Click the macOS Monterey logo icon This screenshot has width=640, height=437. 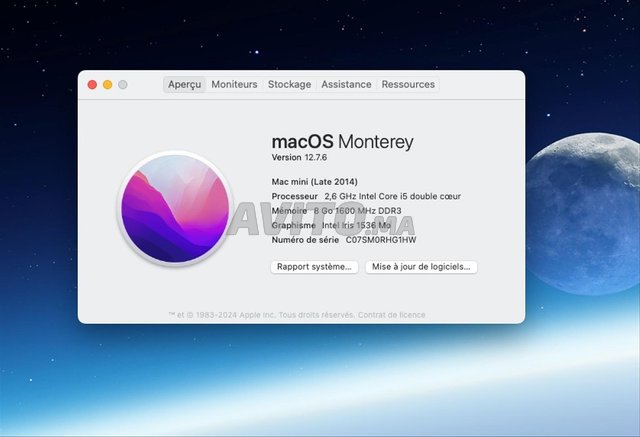pyautogui.click(x=175, y=208)
